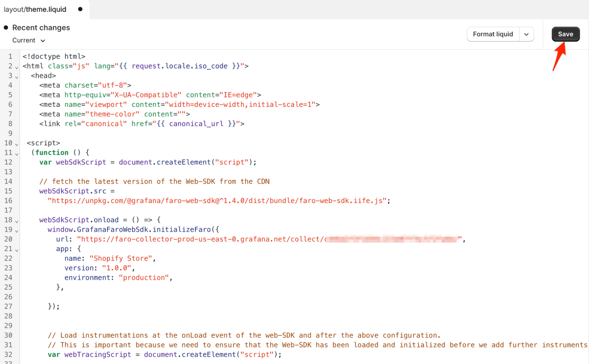Collapse the script block fold arrow on line 10
The height and width of the screenshot is (364, 589).
[17, 144]
